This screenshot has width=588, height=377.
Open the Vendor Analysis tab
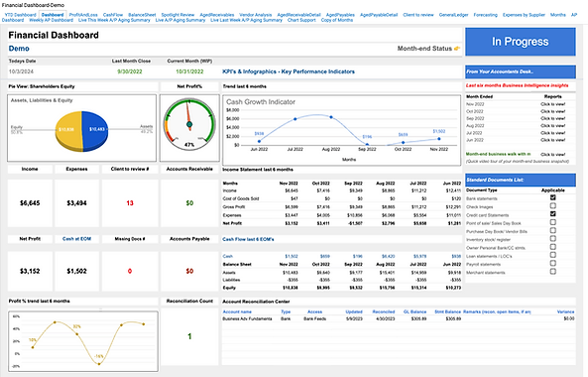pyautogui.click(x=256, y=15)
